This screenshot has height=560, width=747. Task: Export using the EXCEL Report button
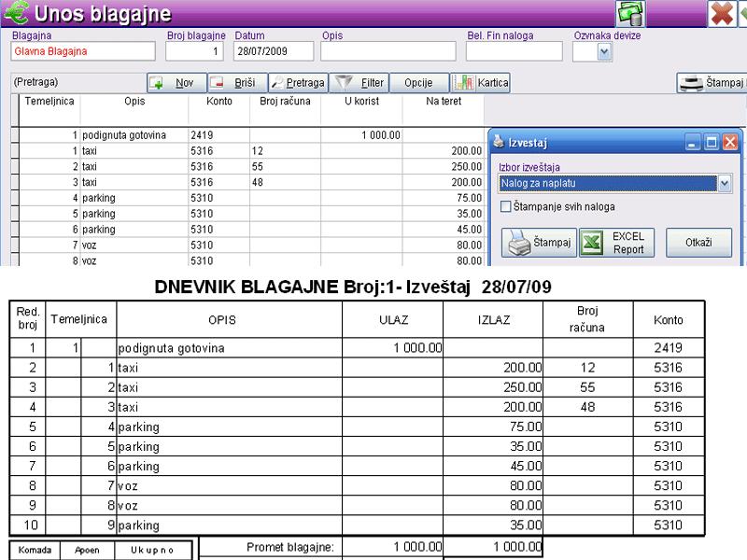click(616, 243)
